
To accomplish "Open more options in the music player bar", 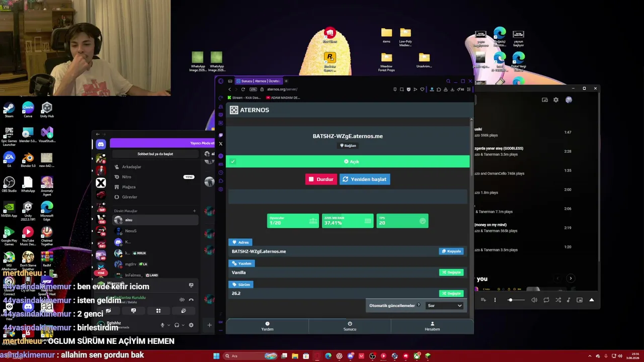I will coord(495,300).
